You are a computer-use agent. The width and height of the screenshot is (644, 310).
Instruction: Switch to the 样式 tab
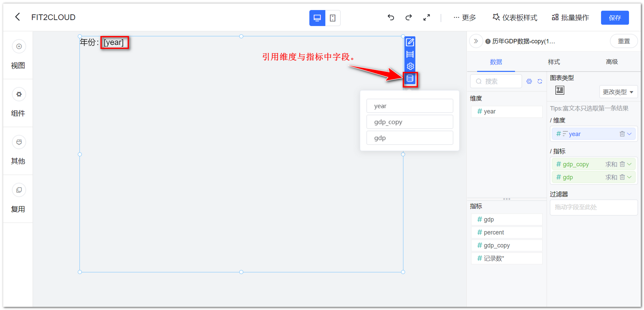coord(554,62)
